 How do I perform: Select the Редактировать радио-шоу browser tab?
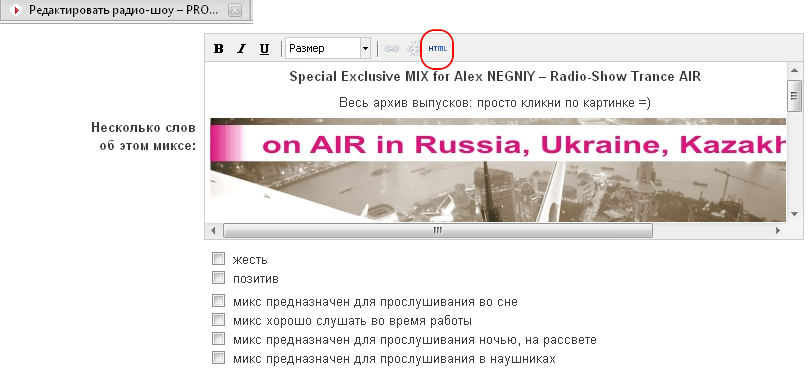click(x=126, y=10)
